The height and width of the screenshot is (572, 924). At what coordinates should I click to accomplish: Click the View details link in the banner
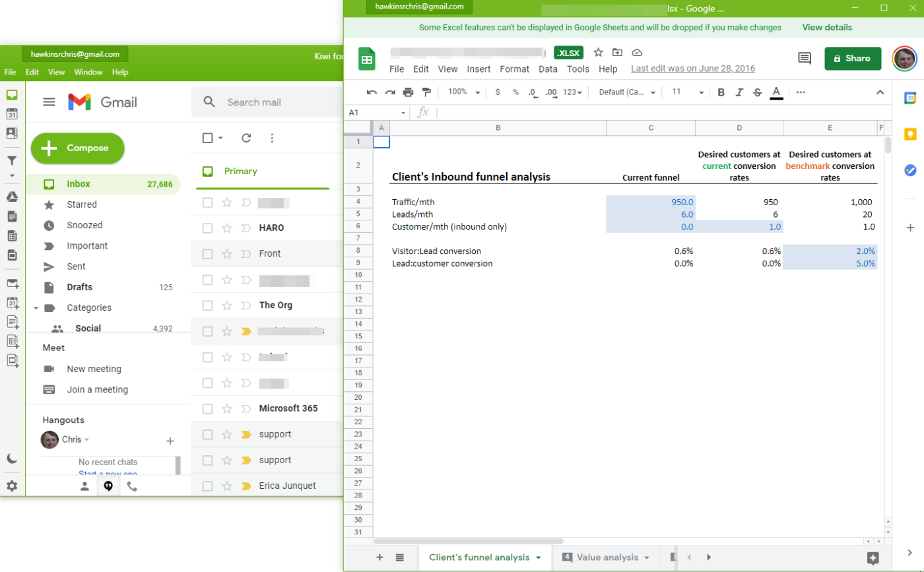point(827,28)
